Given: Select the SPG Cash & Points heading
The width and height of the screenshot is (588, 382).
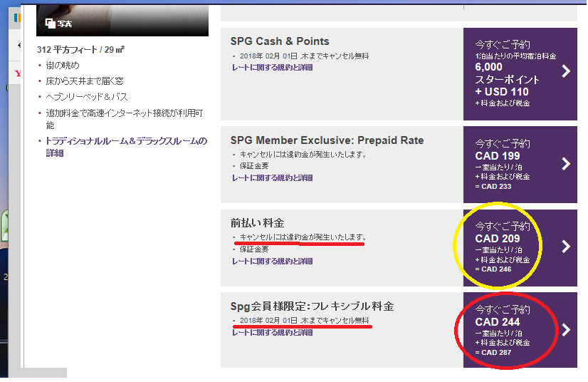Looking at the screenshot, I should pyautogui.click(x=280, y=41).
